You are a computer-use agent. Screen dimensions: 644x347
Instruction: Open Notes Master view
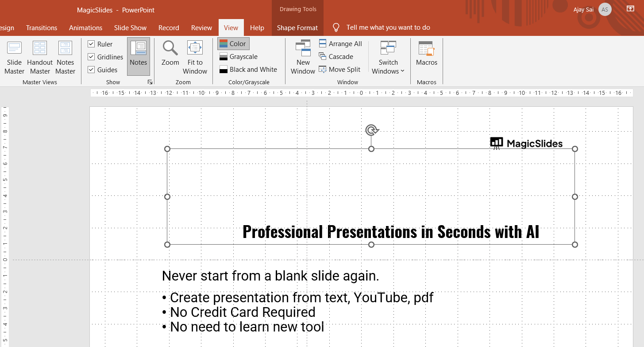pyautogui.click(x=65, y=57)
